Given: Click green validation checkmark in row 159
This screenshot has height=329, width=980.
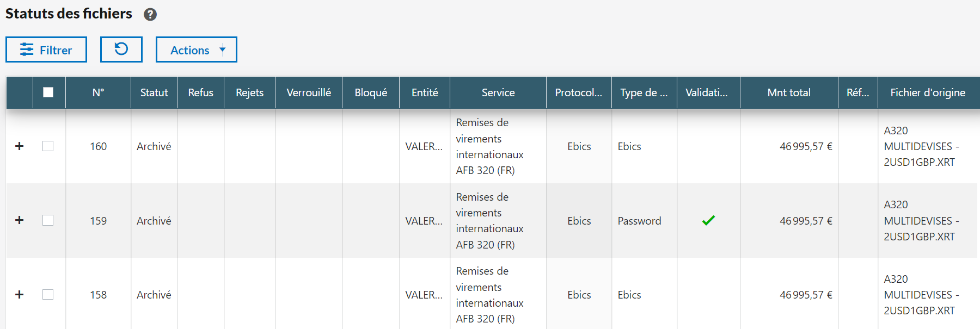Looking at the screenshot, I should click(708, 220).
